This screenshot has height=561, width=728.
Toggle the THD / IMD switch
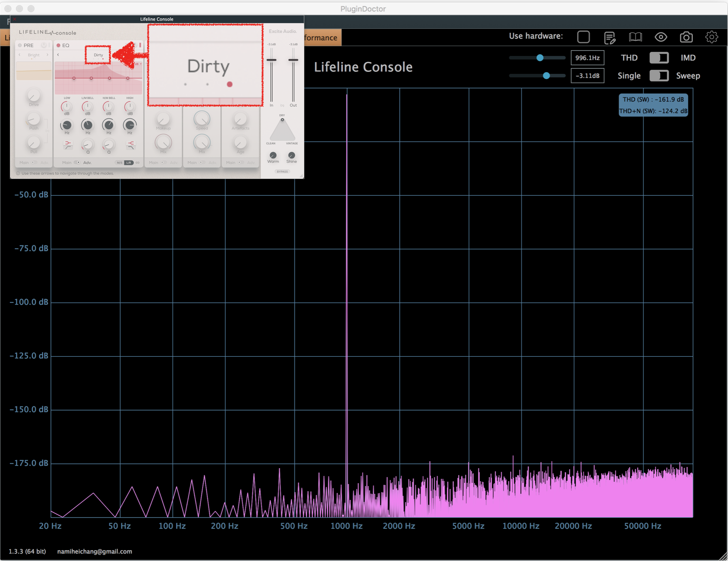[x=659, y=58]
